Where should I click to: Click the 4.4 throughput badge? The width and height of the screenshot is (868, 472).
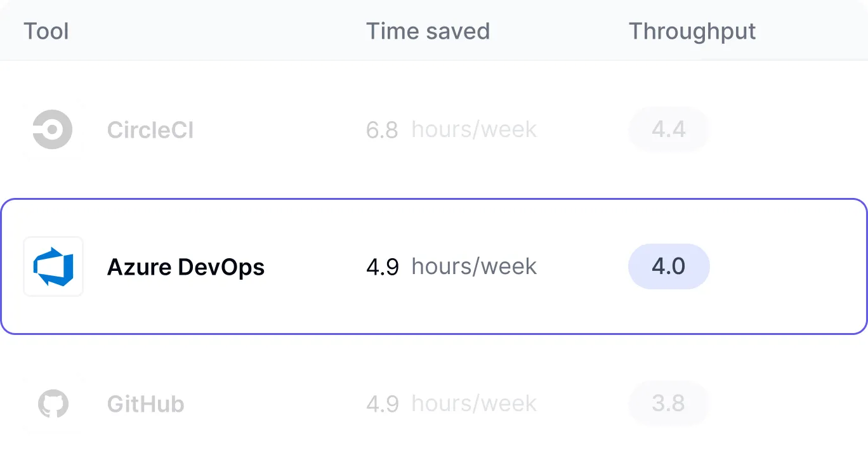[668, 129]
